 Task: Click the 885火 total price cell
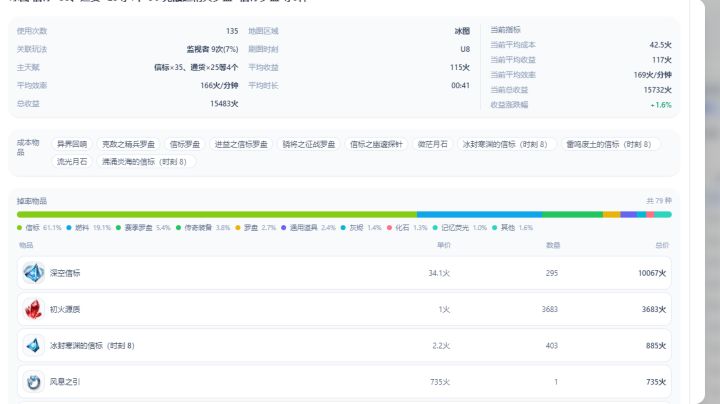[656, 346]
